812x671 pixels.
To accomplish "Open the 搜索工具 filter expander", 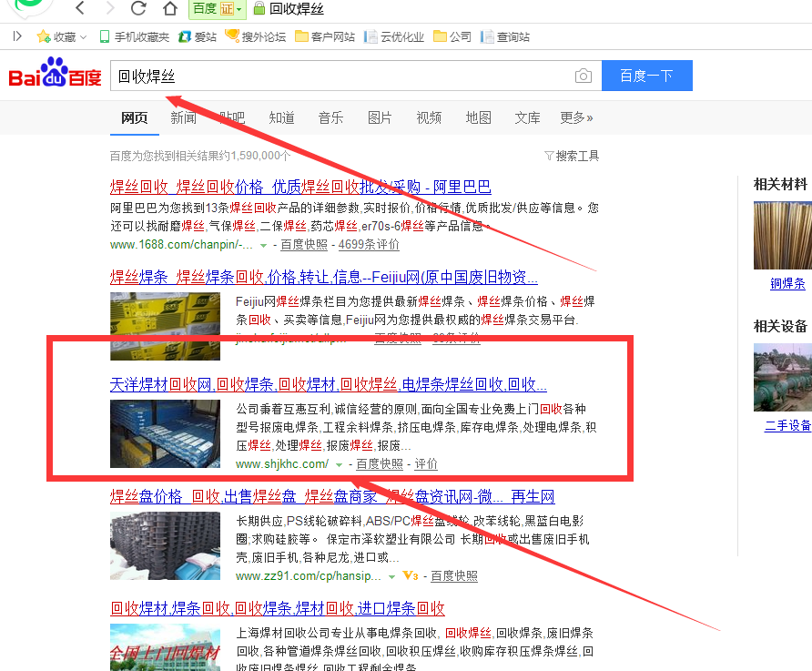I will click(x=572, y=156).
